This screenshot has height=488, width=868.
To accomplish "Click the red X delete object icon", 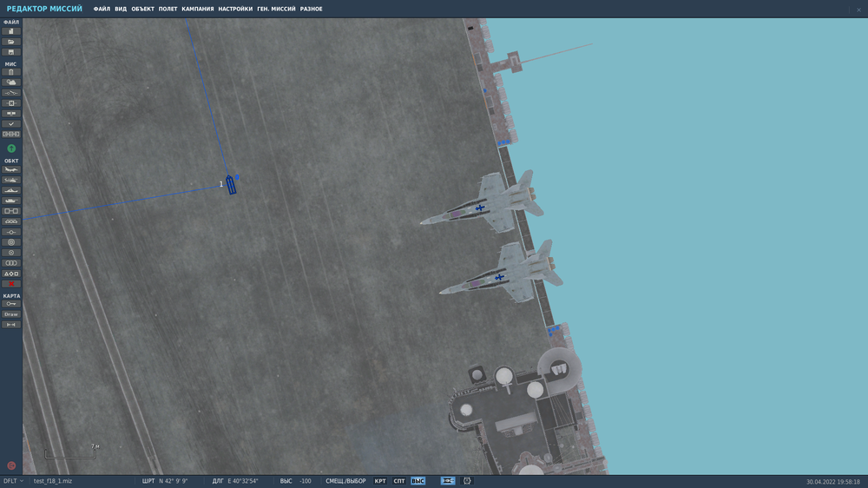I will click(x=11, y=284).
